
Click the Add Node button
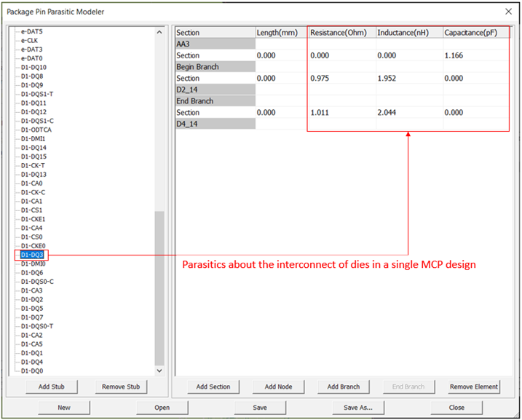pos(278,387)
